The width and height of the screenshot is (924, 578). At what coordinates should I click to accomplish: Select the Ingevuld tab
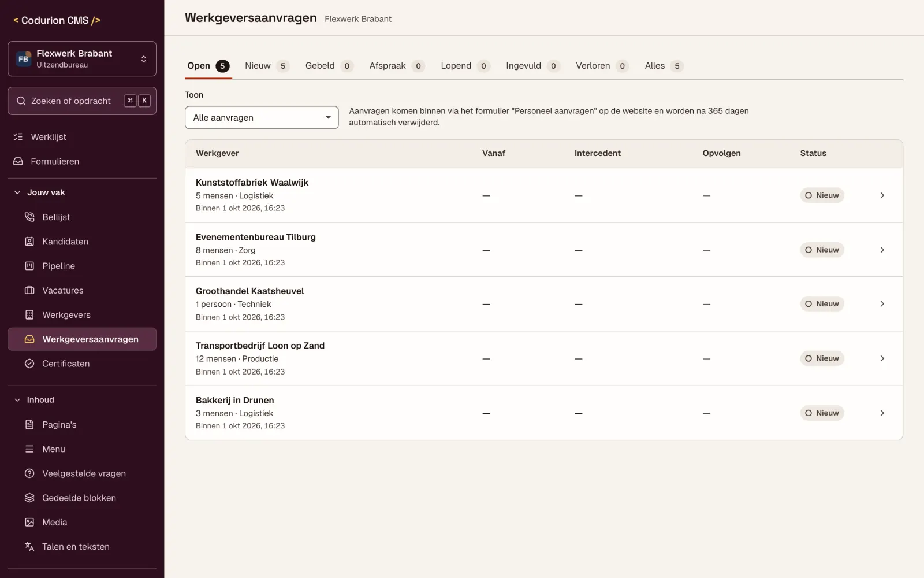(x=532, y=66)
